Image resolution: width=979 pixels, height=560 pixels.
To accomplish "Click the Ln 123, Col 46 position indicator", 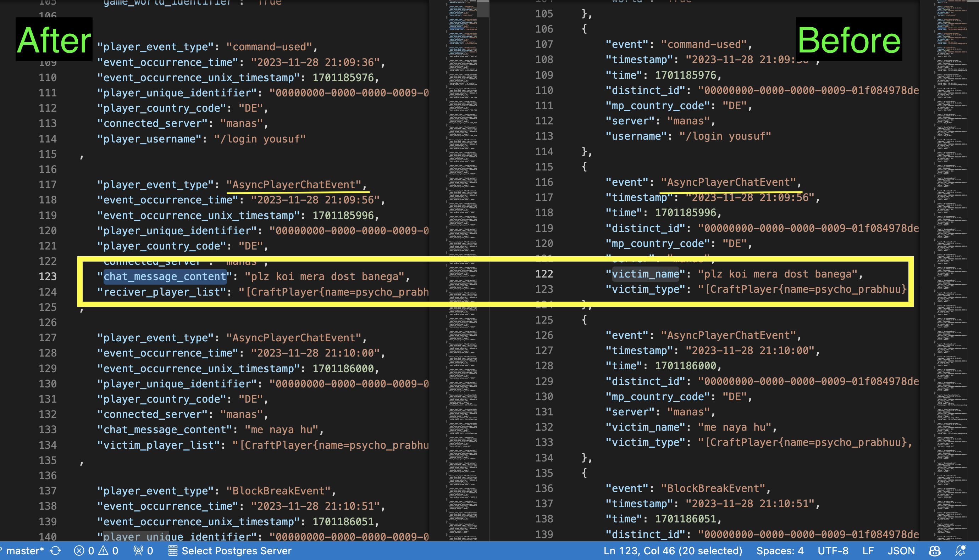I will 672,551.
